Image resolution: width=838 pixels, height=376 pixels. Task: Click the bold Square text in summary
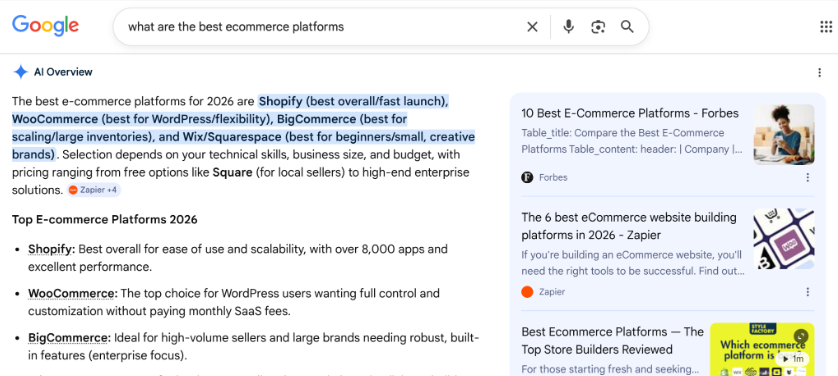pyautogui.click(x=232, y=173)
